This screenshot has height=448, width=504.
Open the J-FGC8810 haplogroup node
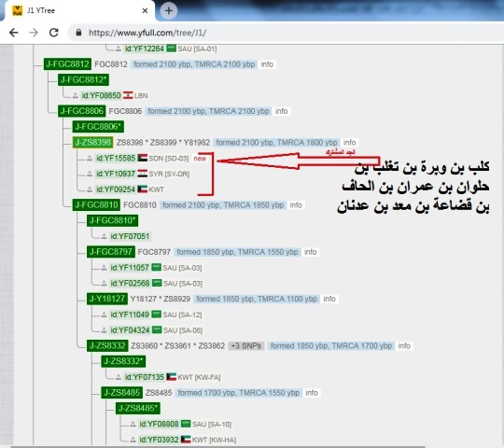coord(96,205)
